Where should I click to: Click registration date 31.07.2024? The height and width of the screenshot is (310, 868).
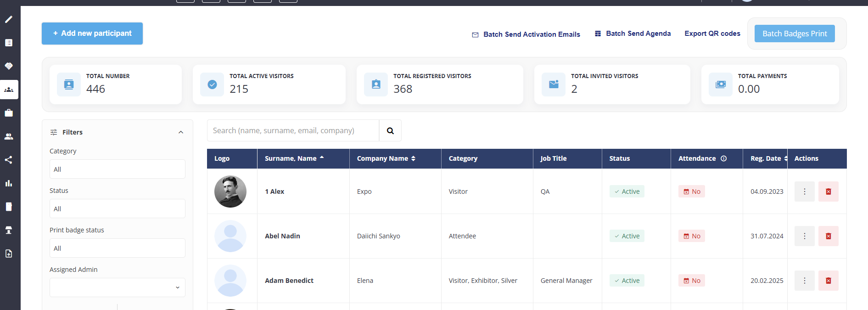click(767, 236)
